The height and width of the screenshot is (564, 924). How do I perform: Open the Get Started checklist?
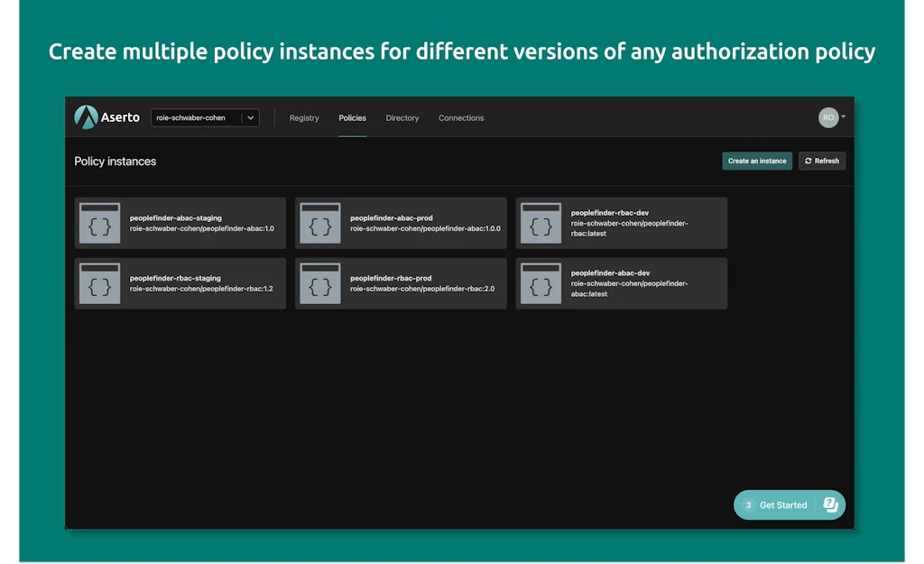782,505
